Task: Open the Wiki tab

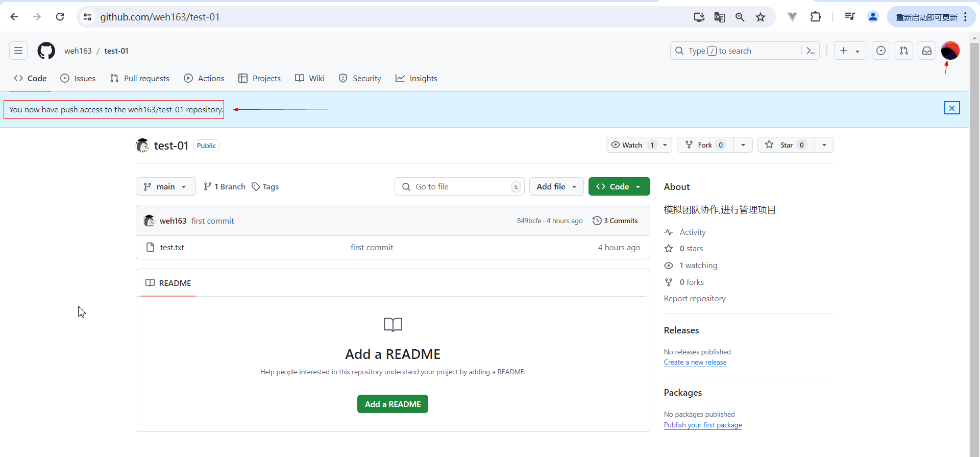Action: (x=310, y=79)
